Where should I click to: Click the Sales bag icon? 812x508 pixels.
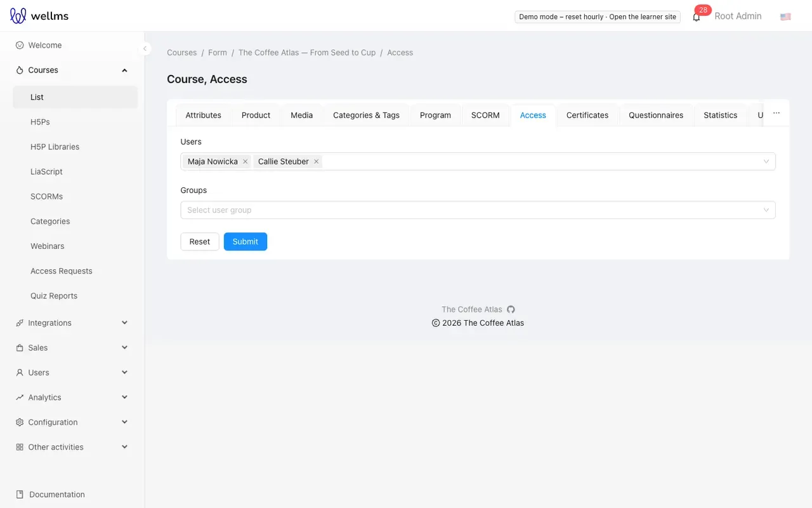pos(20,347)
